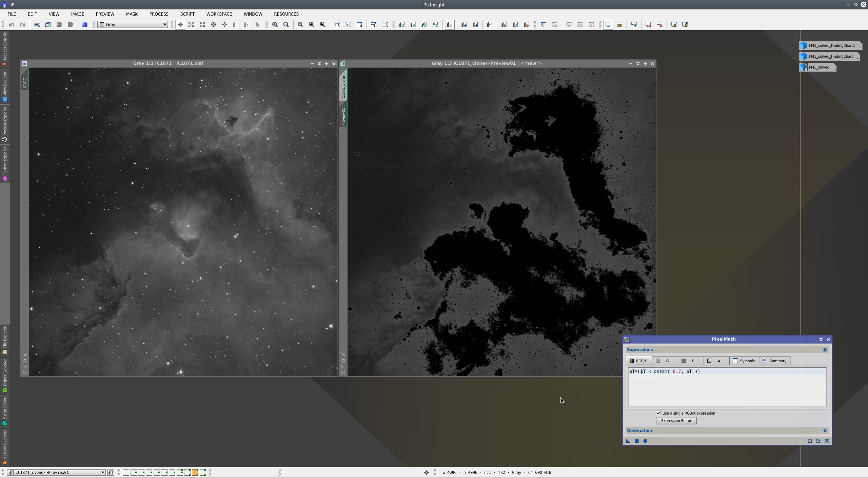Click PixelMath Reset crossed-arrows icon
Image resolution: width=868 pixels, height=478 pixels.
pyautogui.click(x=827, y=441)
